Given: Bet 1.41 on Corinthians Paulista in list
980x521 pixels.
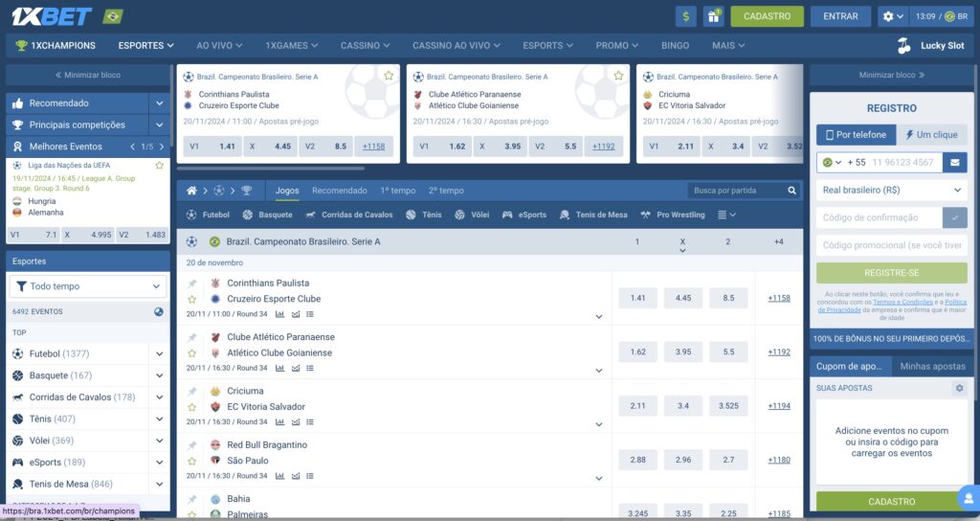Looking at the screenshot, I should [637, 299].
